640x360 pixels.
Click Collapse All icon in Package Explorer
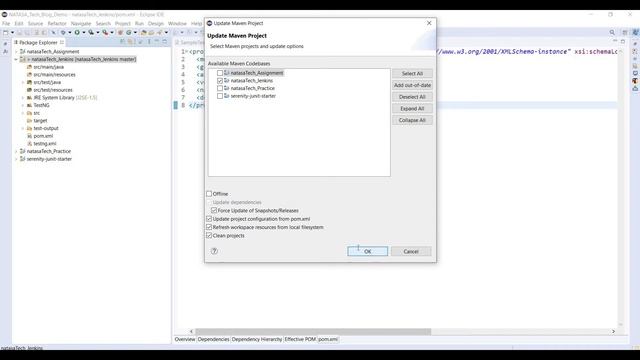[122, 42]
